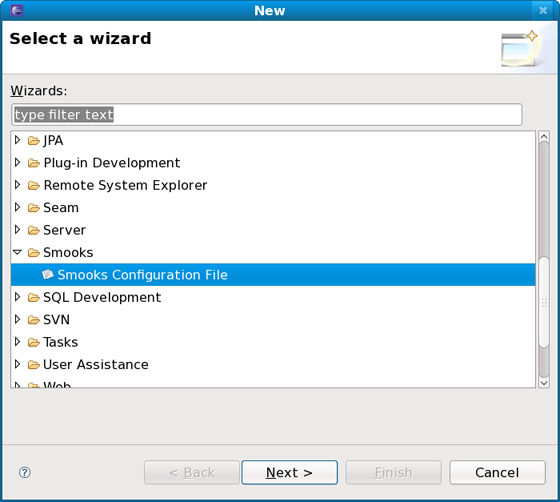Collapse the Smooks category
The height and width of the screenshot is (502, 560).
[17, 252]
